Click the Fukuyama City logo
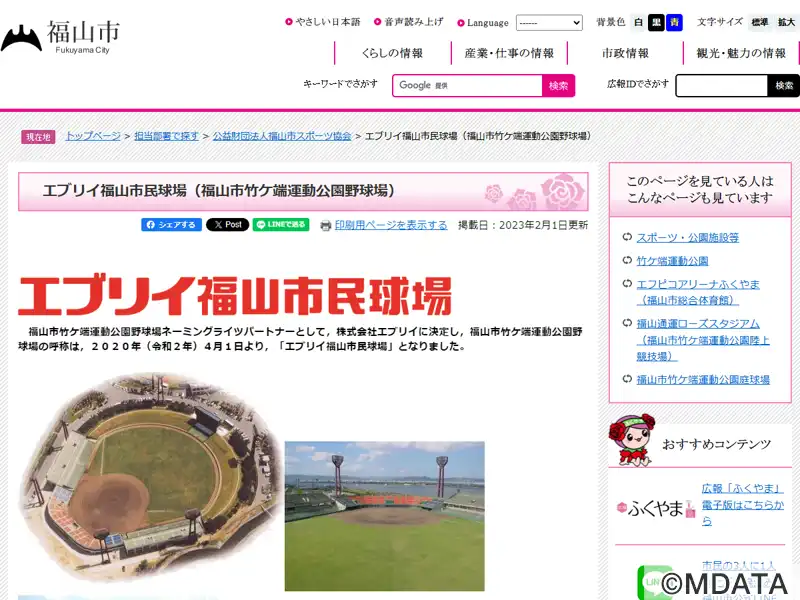Screen dimensions: 800x600 pos(61,37)
